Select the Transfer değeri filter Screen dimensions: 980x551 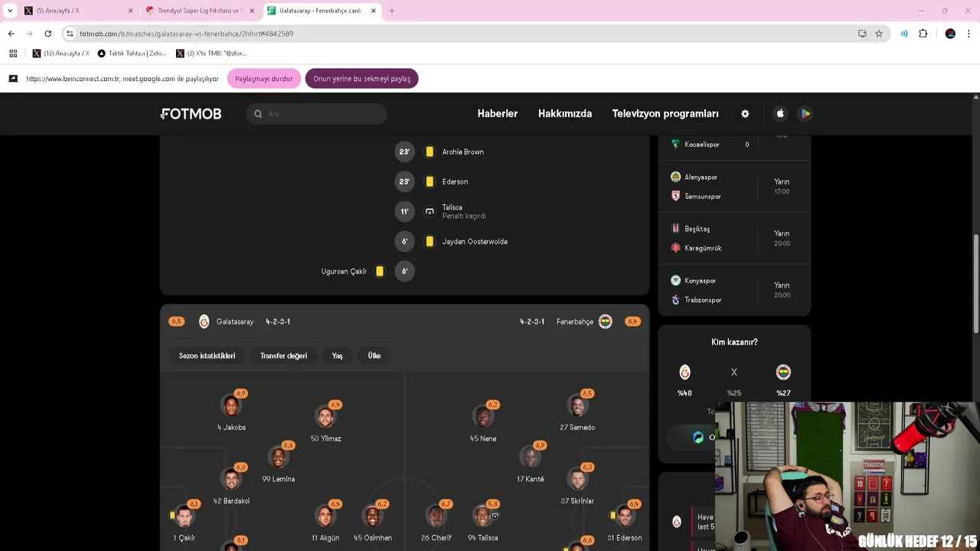coord(283,356)
